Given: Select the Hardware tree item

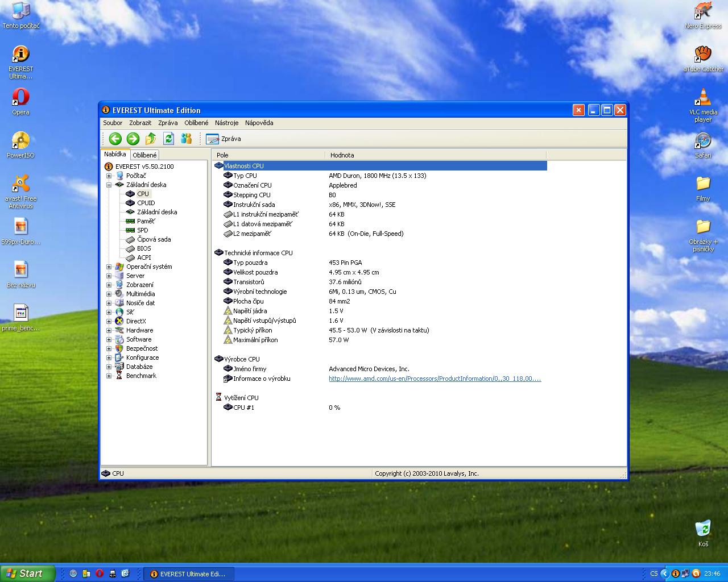Looking at the screenshot, I should point(139,330).
